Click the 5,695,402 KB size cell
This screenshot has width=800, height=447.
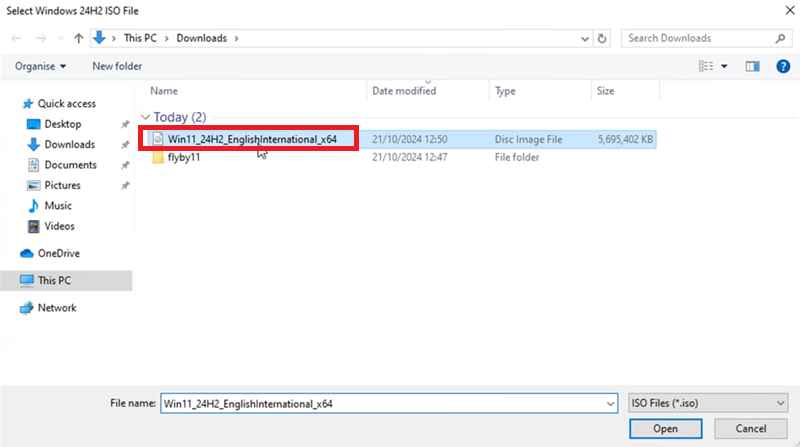coord(625,139)
